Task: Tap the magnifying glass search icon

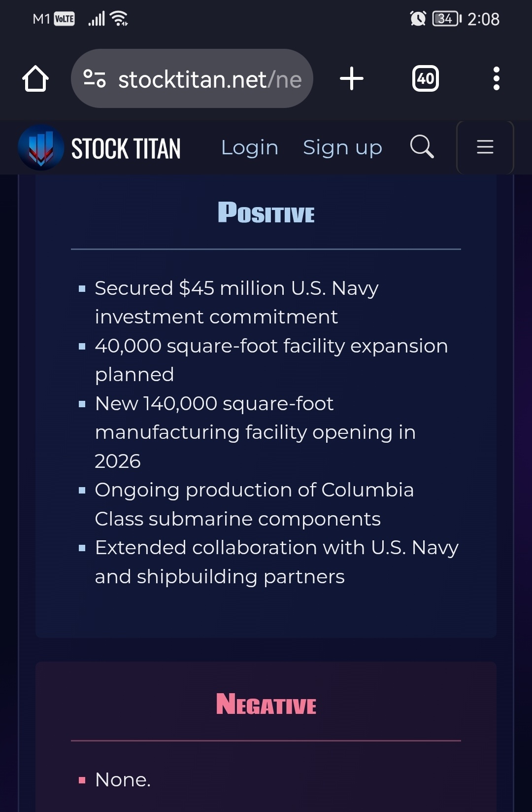Action: tap(422, 147)
